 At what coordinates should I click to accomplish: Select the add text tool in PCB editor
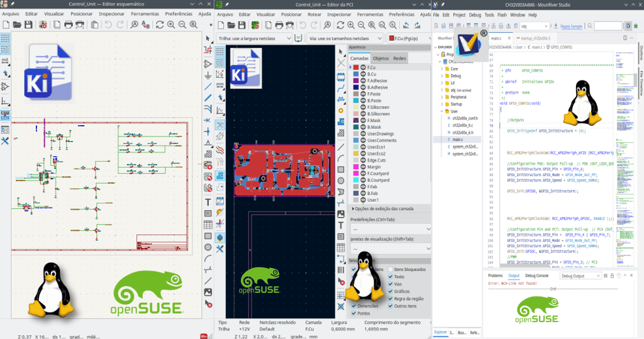click(x=341, y=225)
